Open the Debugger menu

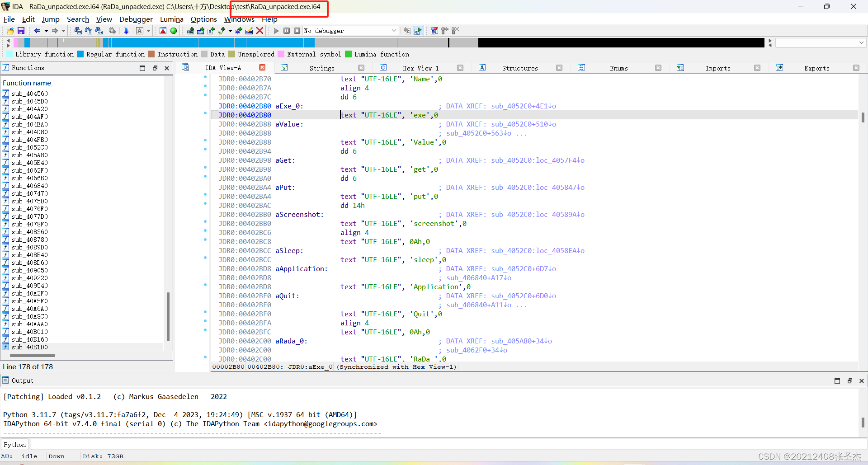click(136, 19)
